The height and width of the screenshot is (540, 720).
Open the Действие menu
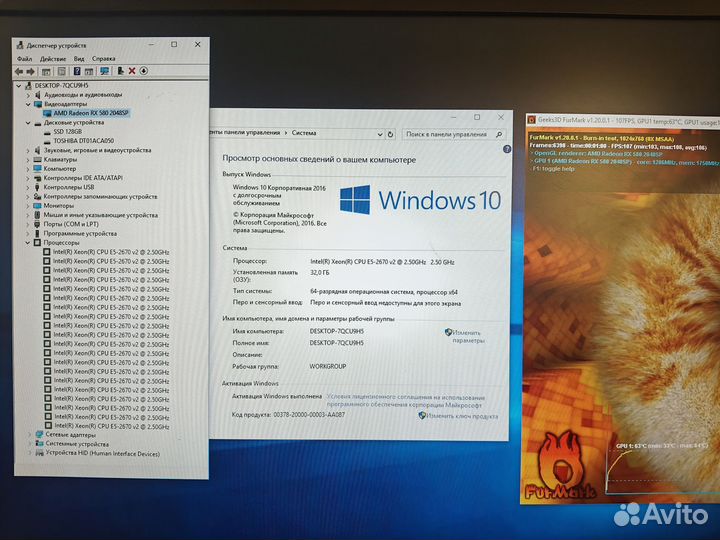54,58
